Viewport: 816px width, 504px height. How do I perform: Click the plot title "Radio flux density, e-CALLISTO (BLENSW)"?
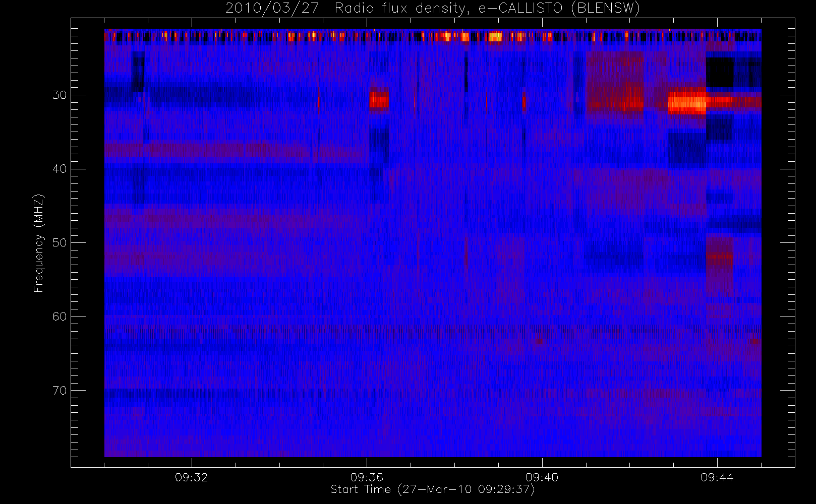click(x=487, y=8)
